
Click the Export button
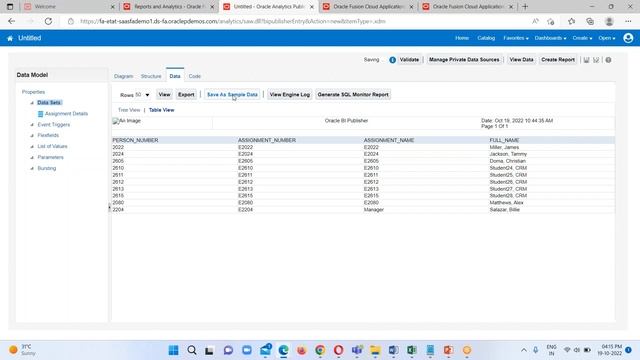[186, 95]
